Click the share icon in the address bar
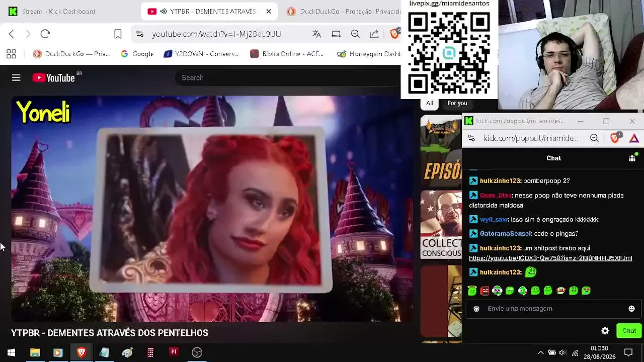This screenshot has height=362, width=644. 374,34
